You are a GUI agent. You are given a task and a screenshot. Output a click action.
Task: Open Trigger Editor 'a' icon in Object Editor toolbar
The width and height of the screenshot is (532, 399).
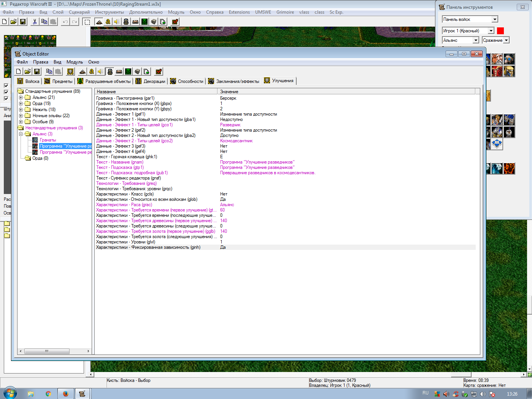coord(92,72)
